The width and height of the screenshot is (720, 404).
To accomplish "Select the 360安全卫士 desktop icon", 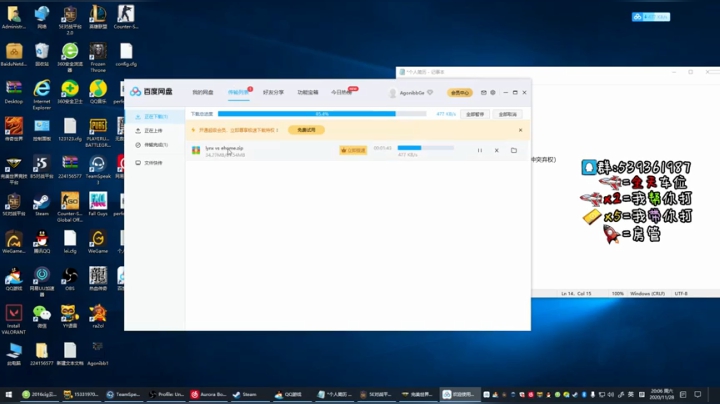I will tap(70, 92).
